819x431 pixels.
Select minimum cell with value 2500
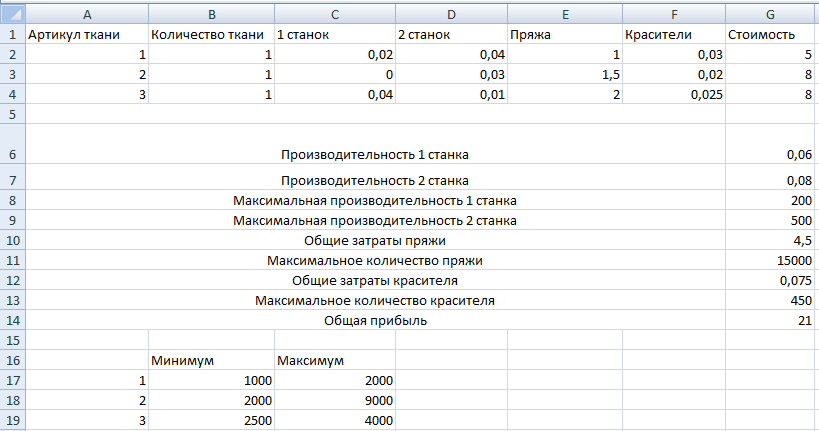click(x=212, y=420)
